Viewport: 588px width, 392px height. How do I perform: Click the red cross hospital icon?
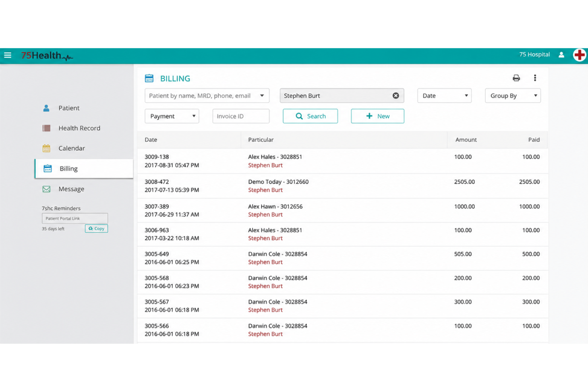[579, 55]
